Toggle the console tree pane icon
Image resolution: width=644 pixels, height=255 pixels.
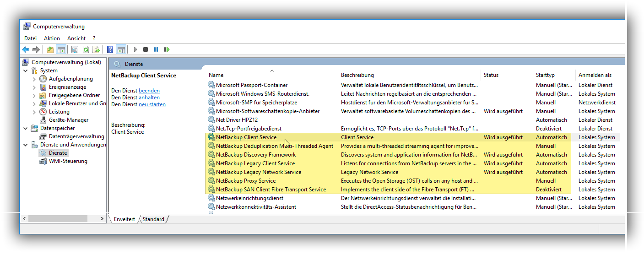coord(61,49)
